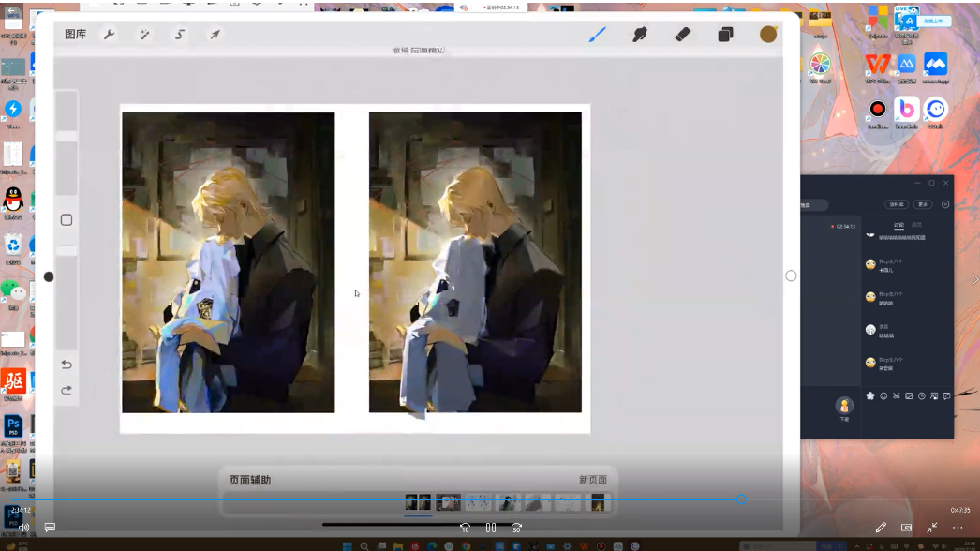Open the Layers panel icon
The image size is (980, 551).
coord(725,35)
